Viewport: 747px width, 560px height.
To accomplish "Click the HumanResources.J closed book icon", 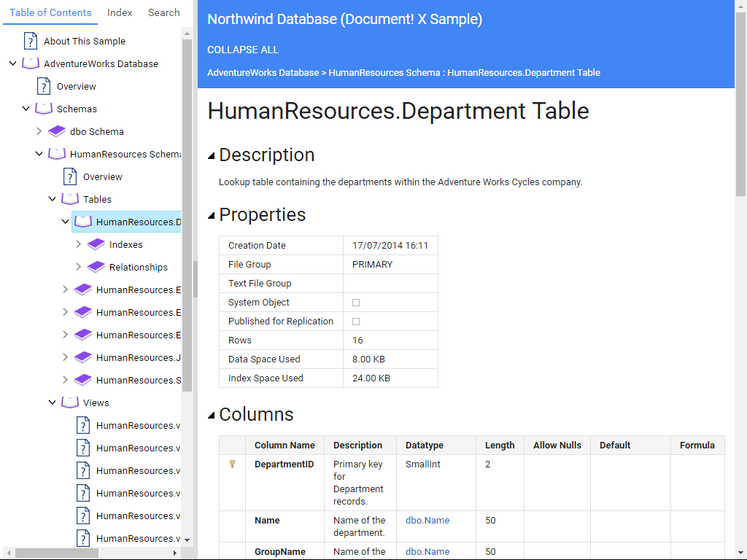I will click(x=83, y=357).
